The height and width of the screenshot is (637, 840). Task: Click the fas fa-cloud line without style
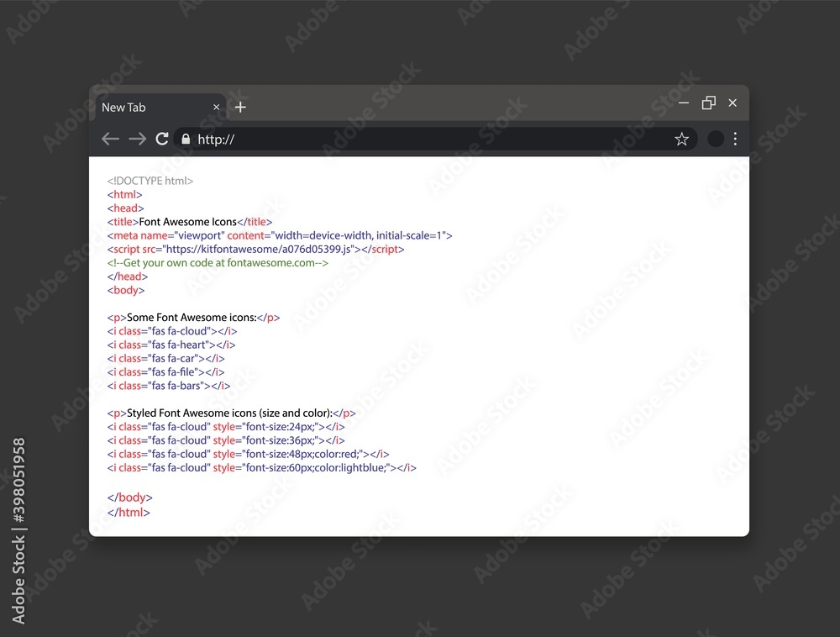click(172, 331)
